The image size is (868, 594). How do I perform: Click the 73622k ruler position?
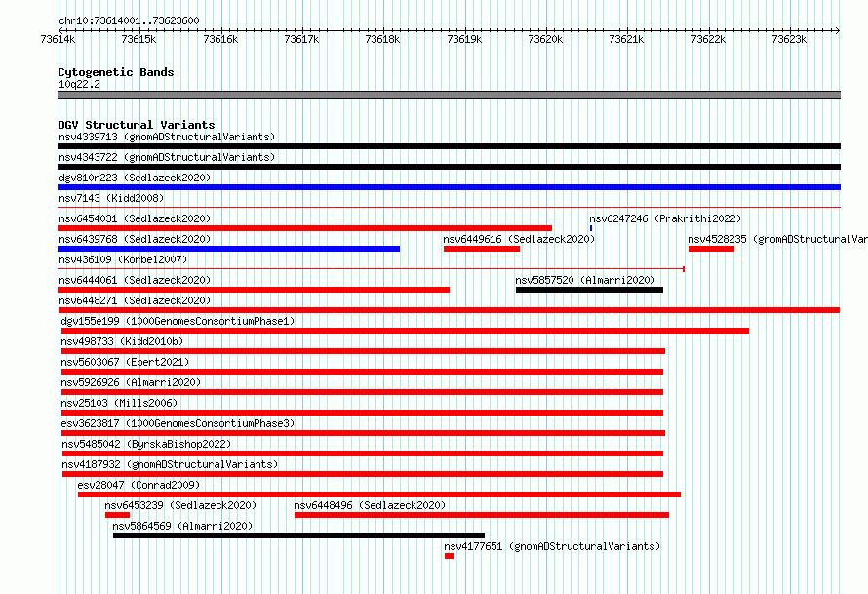click(x=708, y=39)
